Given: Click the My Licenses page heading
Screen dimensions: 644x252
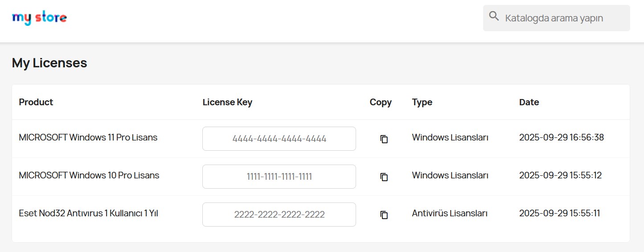Looking at the screenshot, I should coord(49,63).
